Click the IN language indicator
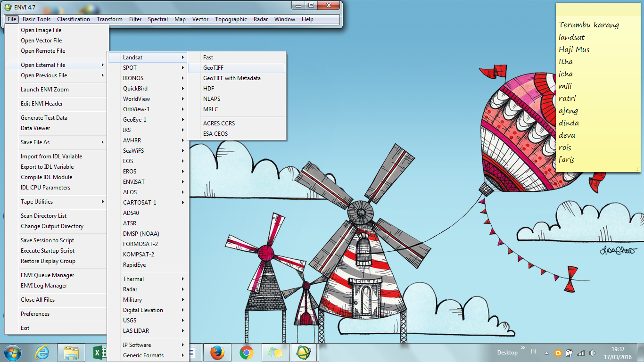This screenshot has width=644, height=362. tap(534, 352)
